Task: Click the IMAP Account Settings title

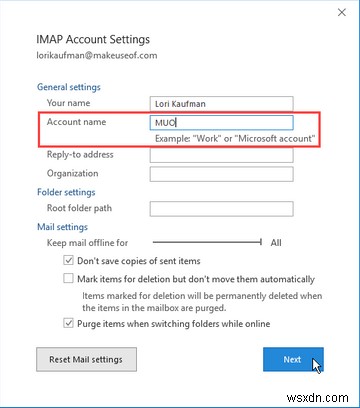Action: tap(93, 39)
